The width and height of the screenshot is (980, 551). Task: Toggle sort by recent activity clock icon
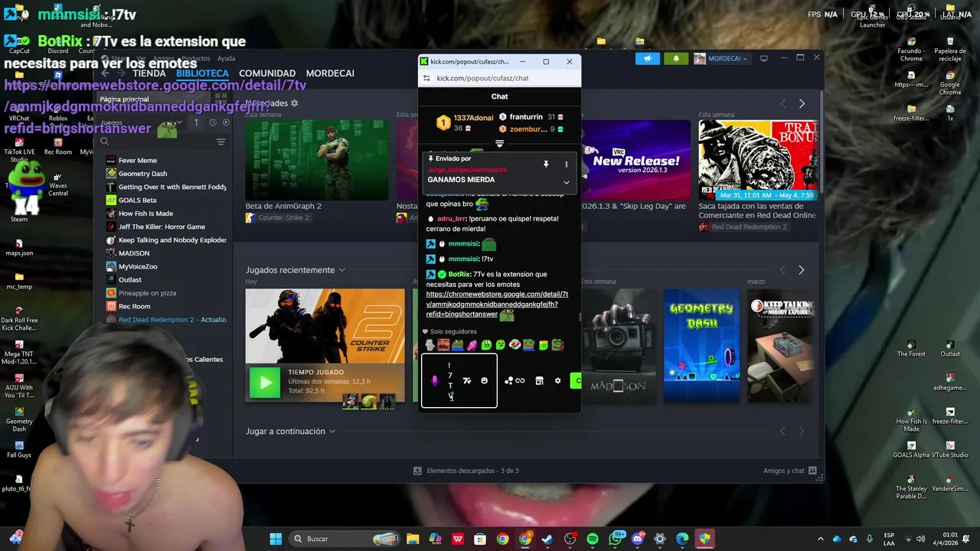coord(211,122)
